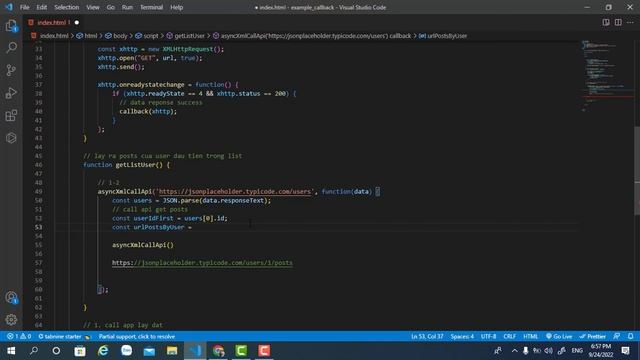Click Ln 53, Col 37 cursor position
This screenshot has width=640, height=360.
tap(427, 336)
